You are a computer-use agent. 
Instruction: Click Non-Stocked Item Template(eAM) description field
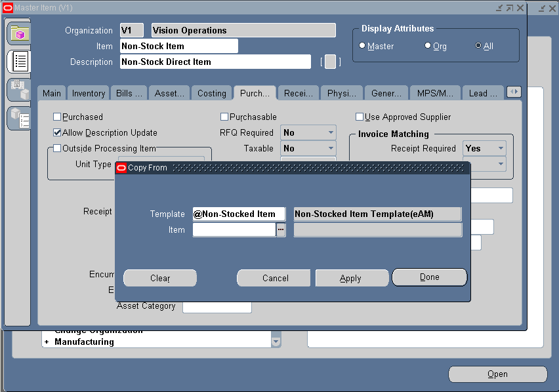[x=377, y=214]
